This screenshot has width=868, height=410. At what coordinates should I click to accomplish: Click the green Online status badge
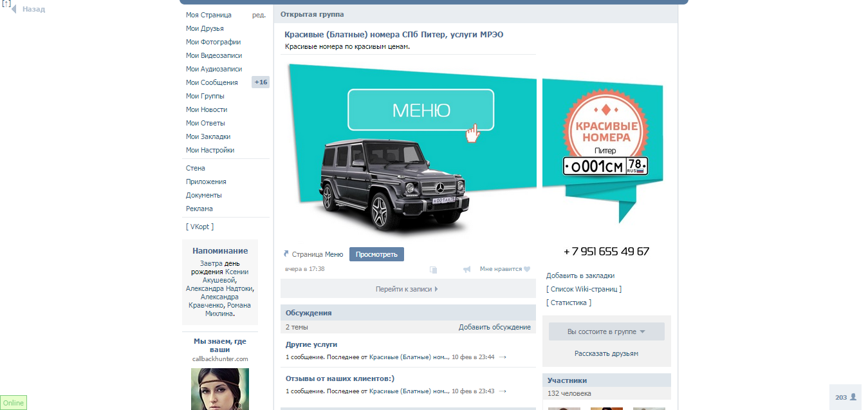(x=14, y=403)
